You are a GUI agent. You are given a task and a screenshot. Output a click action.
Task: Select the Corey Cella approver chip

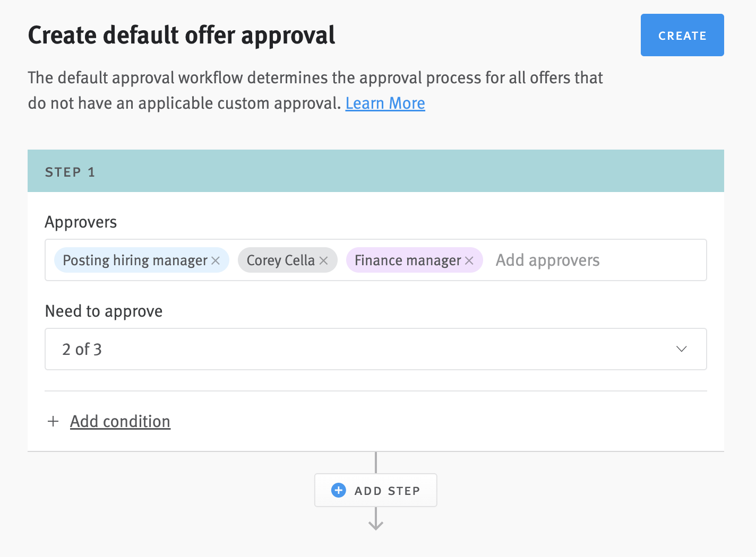pos(281,260)
